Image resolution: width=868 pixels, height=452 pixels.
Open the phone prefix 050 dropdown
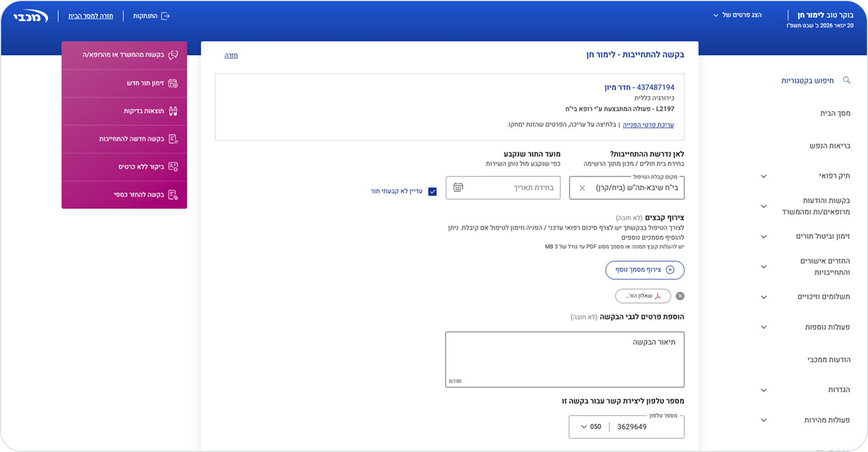591,427
